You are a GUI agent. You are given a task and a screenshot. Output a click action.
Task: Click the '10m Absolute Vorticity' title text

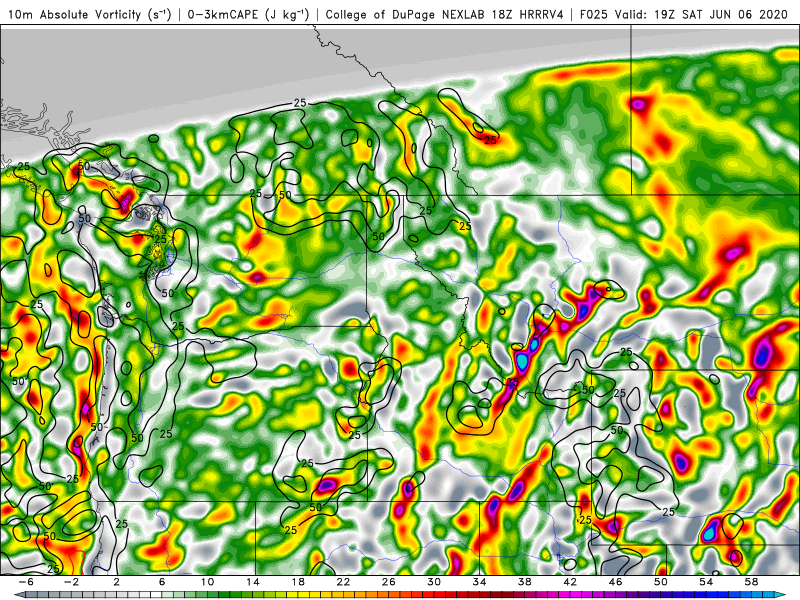(x=74, y=14)
